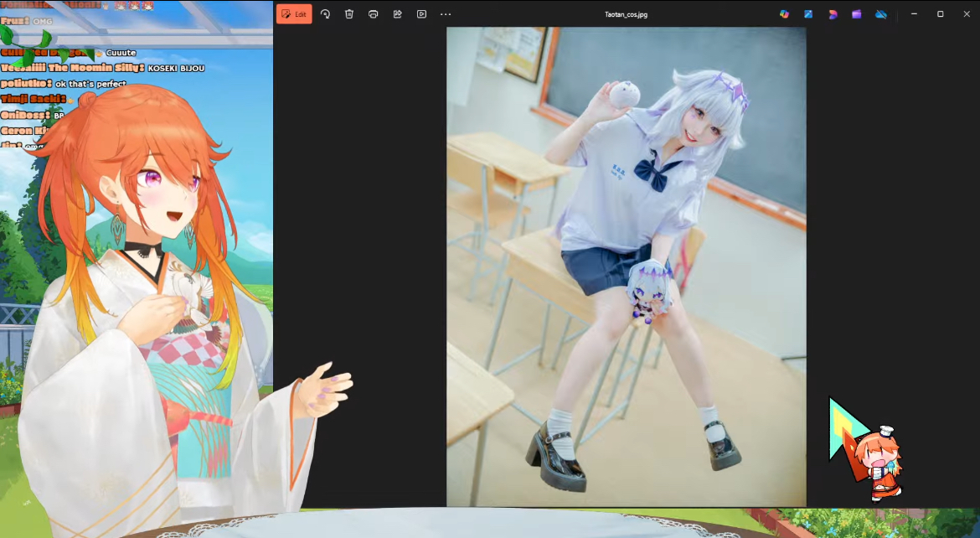Click the Taotan_cos.jpg file name in title bar

coord(626,14)
